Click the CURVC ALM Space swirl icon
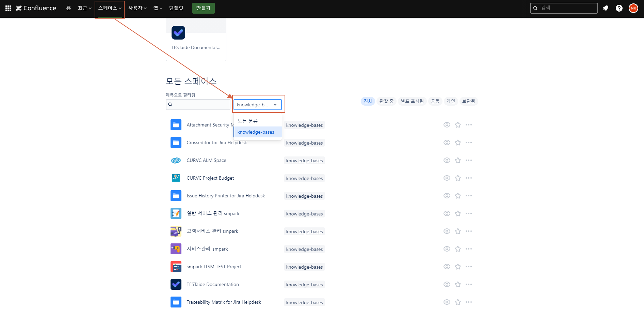 coord(176,160)
